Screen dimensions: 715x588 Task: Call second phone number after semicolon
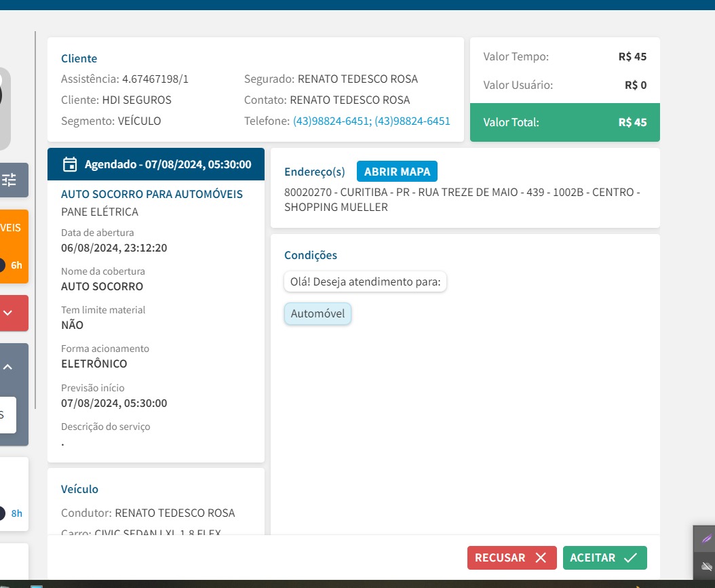[x=412, y=121]
